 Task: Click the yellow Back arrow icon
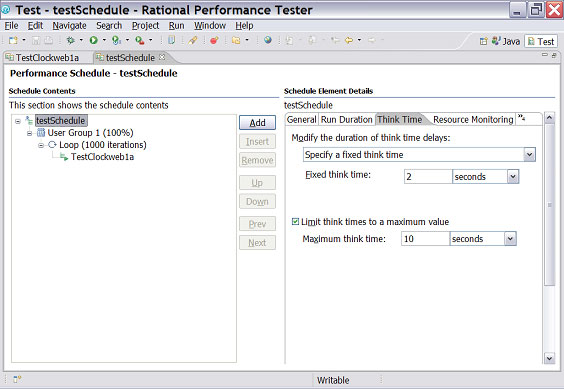coord(349,40)
